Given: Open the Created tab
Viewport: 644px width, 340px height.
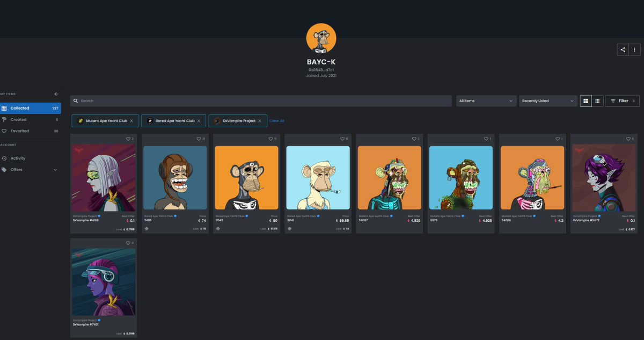Looking at the screenshot, I should [x=31, y=120].
